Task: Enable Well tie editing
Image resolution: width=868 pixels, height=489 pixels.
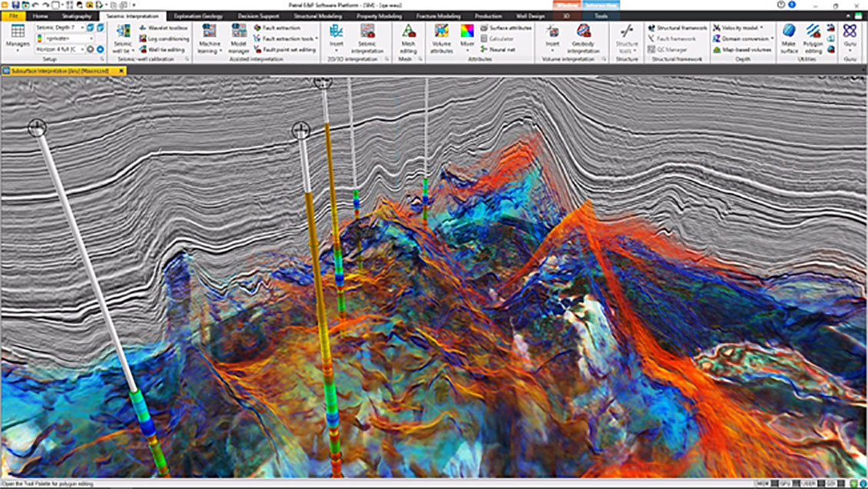Action: [166, 50]
